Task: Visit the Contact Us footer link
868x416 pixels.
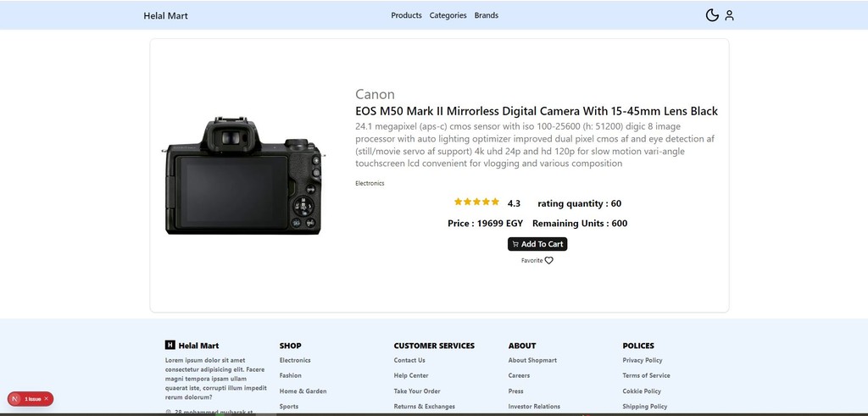Action: point(409,360)
